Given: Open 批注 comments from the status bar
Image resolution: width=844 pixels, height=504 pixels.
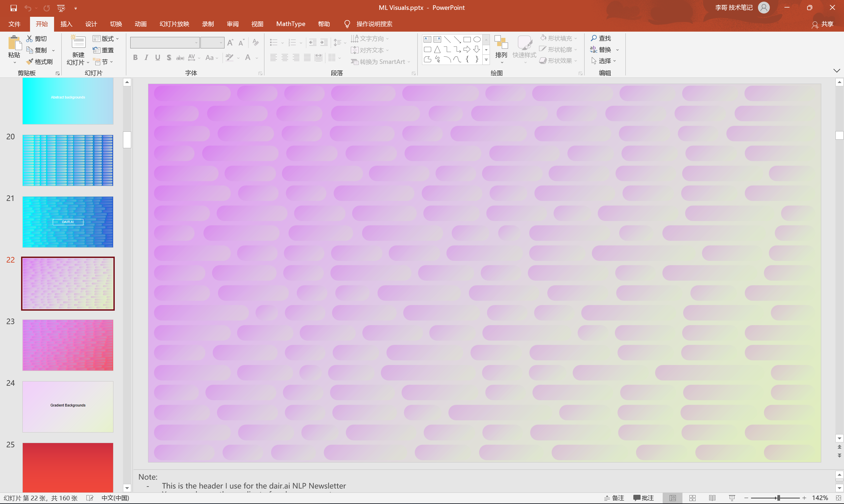Looking at the screenshot, I should click(644, 498).
